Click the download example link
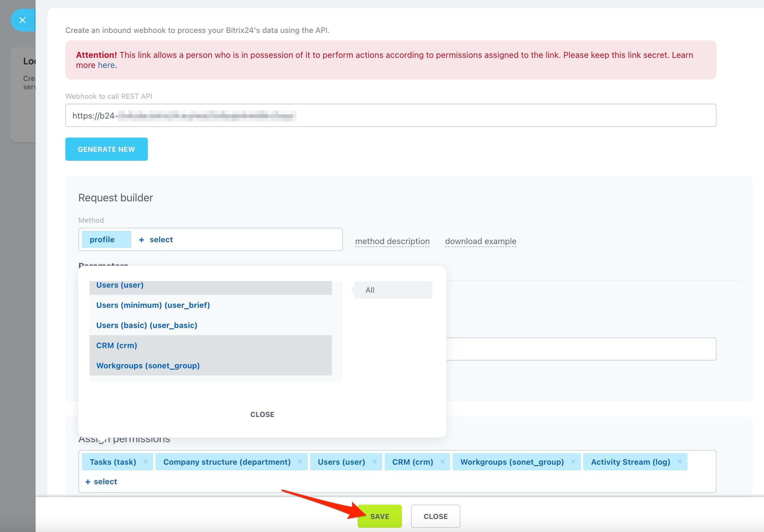Viewport: 764px width, 532px height. [481, 241]
